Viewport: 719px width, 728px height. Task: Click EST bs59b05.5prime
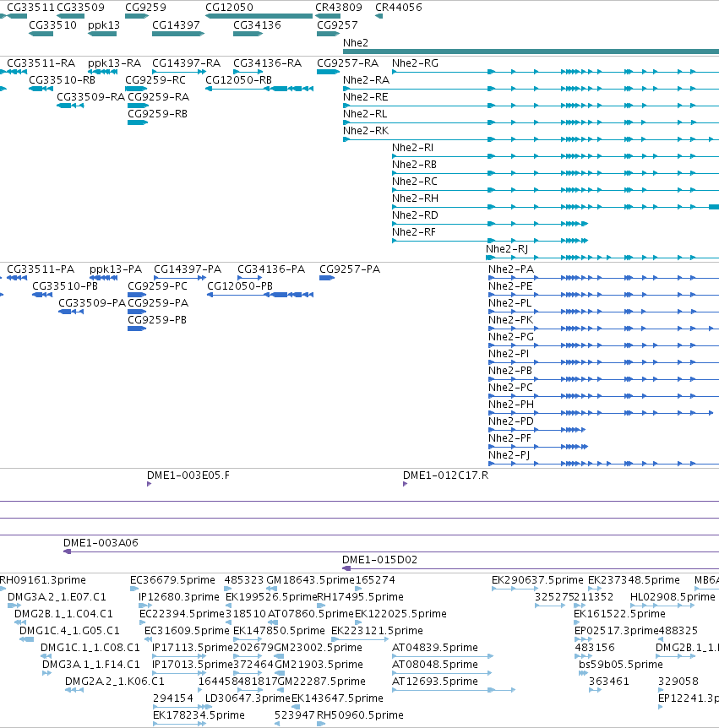tap(620, 665)
